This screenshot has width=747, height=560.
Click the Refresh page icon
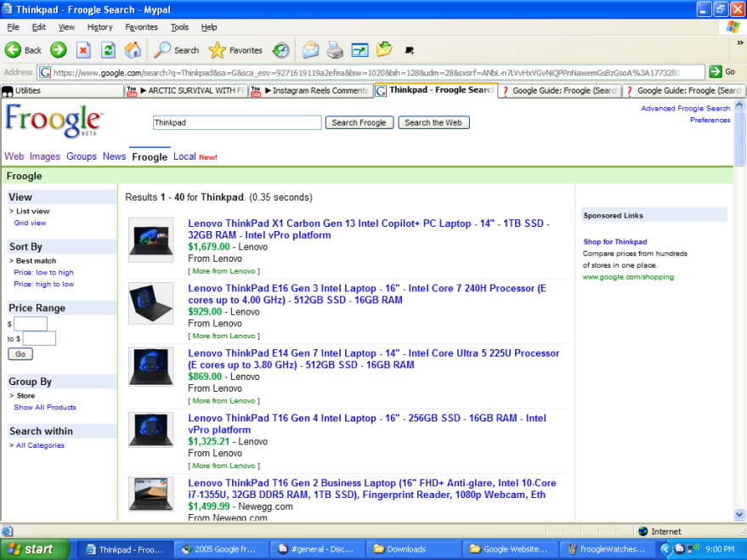click(109, 50)
